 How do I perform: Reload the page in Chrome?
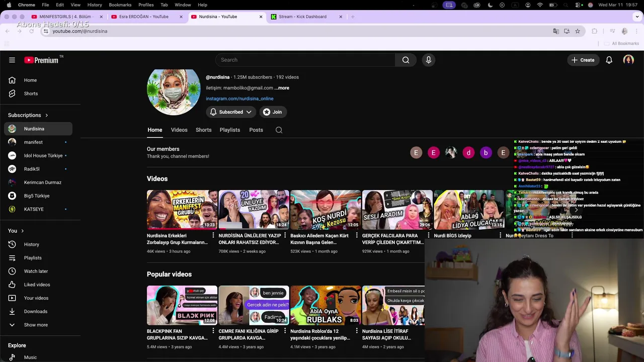[x=31, y=31]
